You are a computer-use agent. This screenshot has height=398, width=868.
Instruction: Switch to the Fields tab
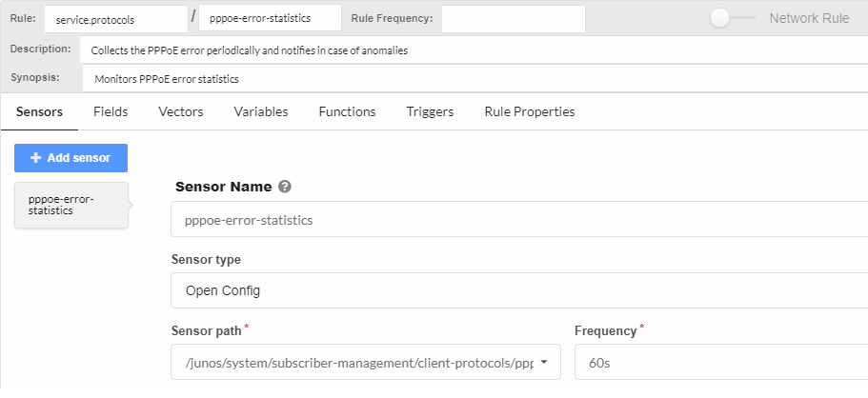(111, 111)
